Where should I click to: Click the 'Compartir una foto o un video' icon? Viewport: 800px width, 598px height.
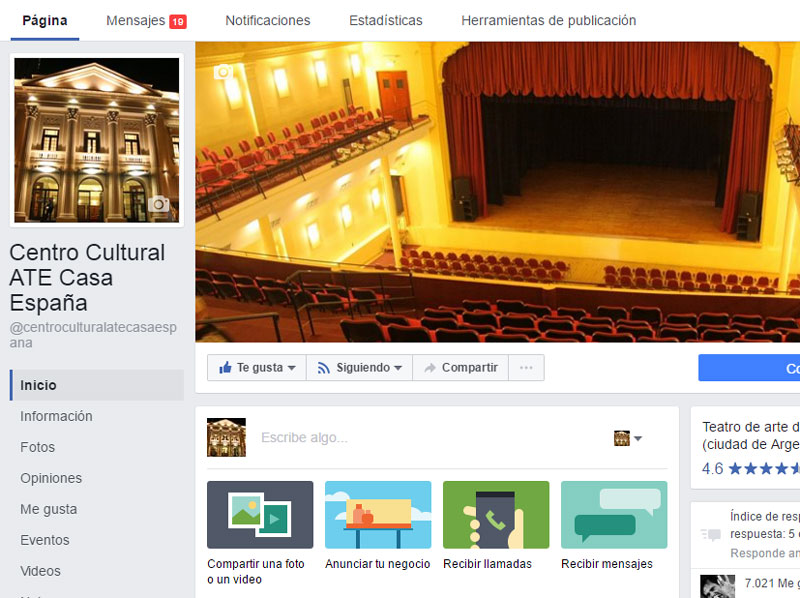[260, 515]
